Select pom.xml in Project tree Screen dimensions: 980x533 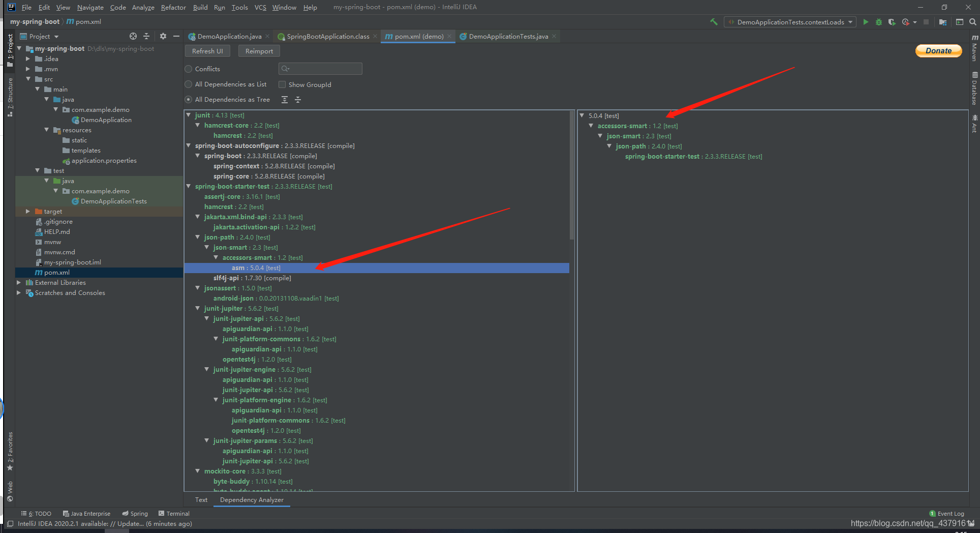click(57, 272)
